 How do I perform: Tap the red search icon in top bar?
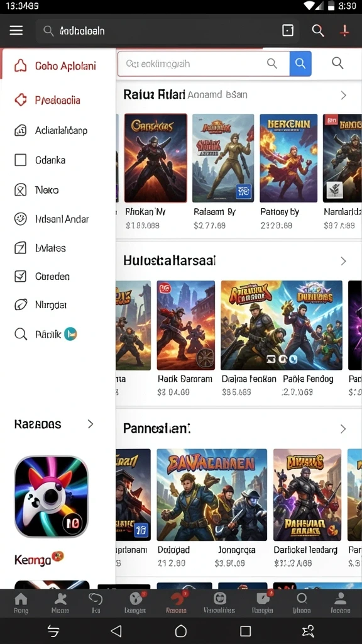point(317,30)
